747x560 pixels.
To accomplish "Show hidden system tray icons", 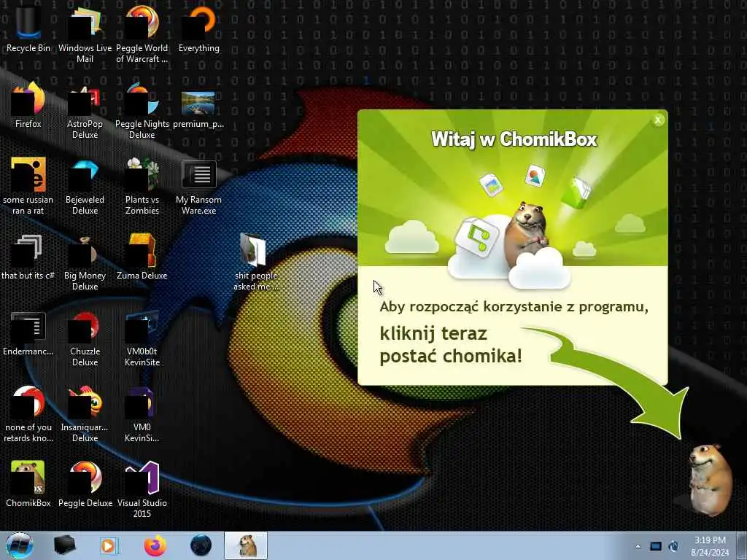I will (638, 546).
